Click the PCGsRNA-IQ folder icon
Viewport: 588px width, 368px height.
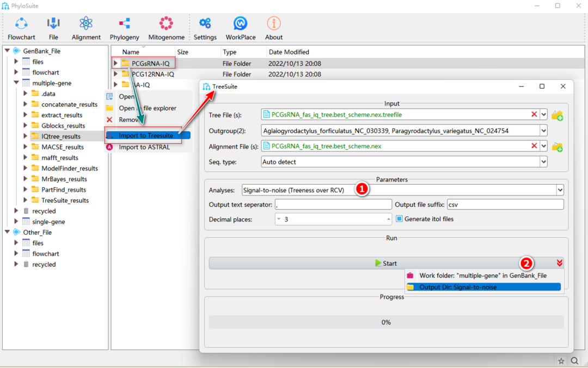(x=125, y=63)
